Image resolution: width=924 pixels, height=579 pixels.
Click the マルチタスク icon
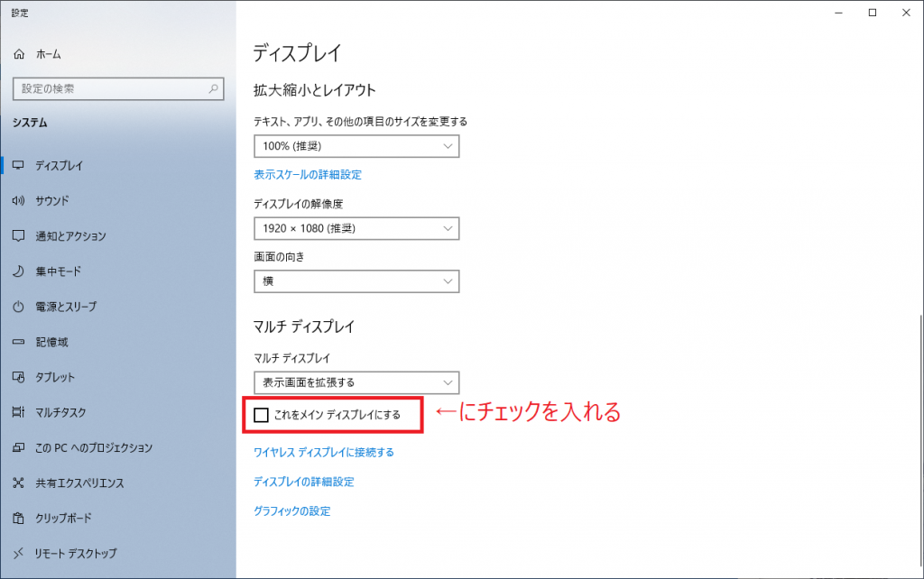click(19, 412)
